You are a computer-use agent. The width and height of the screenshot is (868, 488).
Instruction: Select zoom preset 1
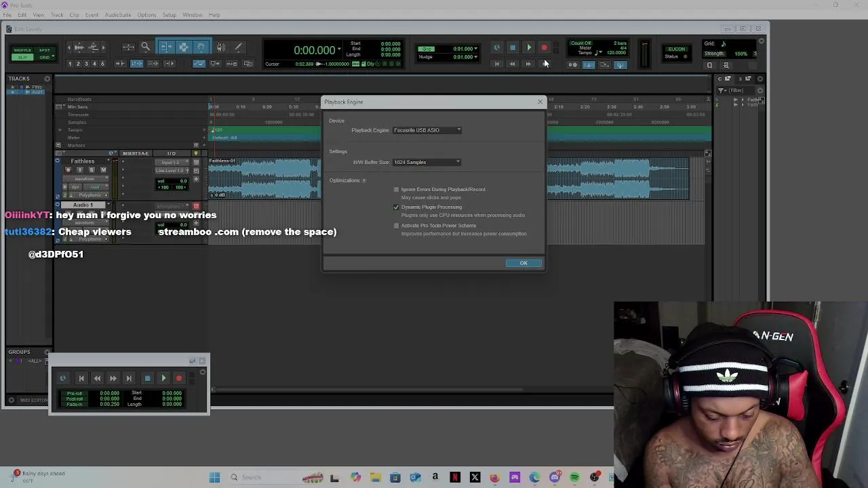70,64
